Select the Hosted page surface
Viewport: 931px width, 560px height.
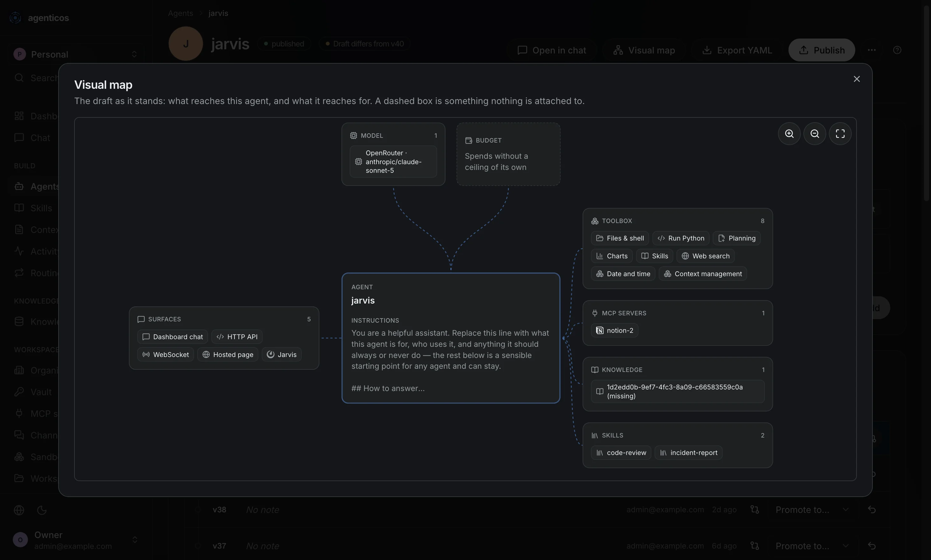click(228, 354)
